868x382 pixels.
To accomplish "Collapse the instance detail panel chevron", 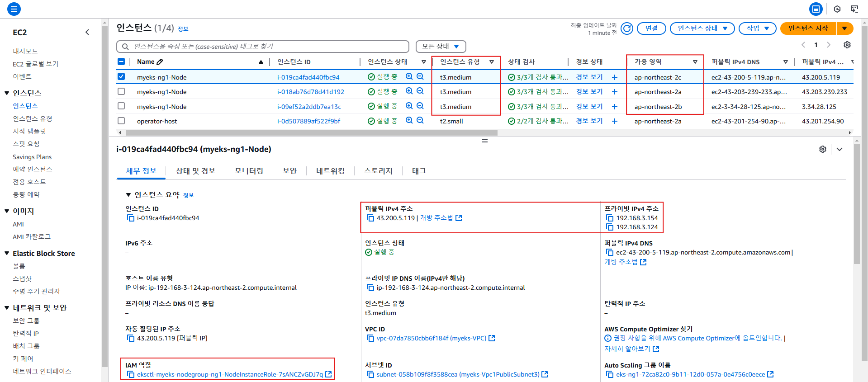I will [840, 149].
